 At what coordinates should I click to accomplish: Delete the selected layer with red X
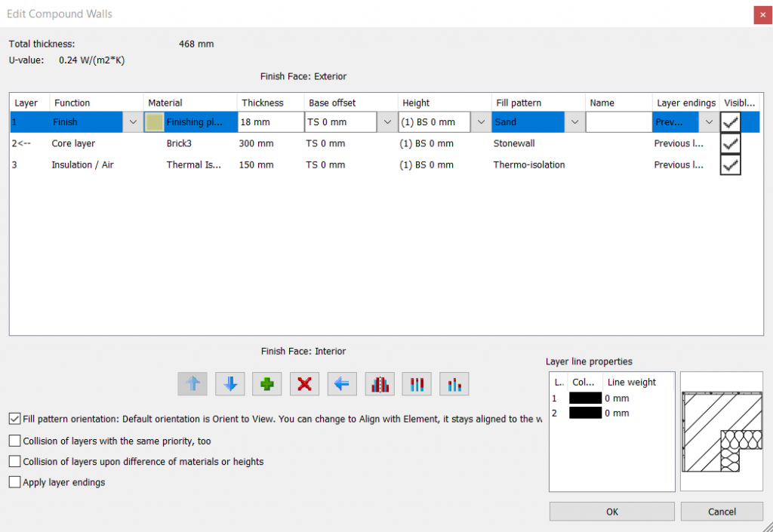coord(304,384)
